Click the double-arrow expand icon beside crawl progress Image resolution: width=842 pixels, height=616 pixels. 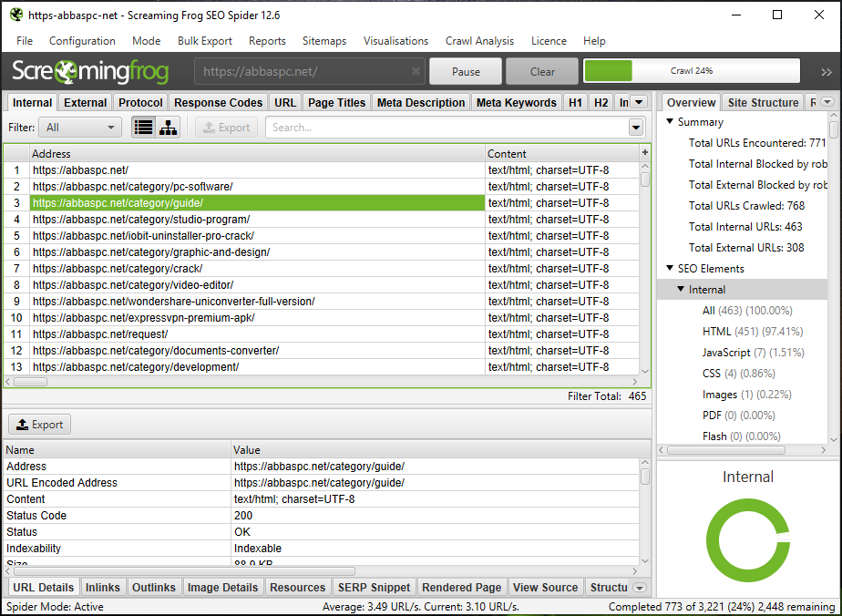(827, 71)
